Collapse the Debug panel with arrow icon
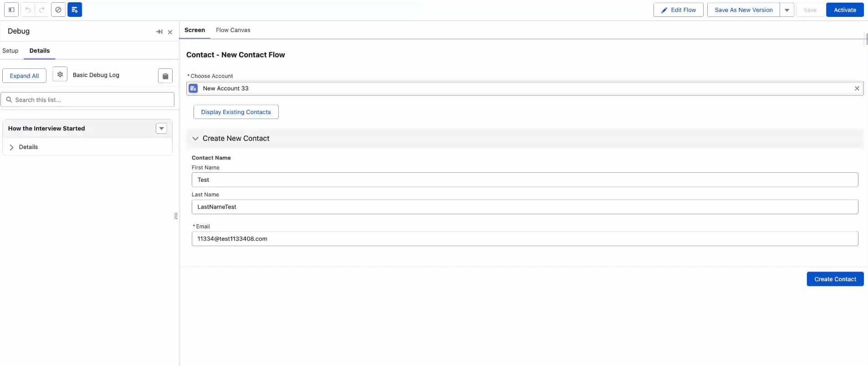The height and width of the screenshot is (366, 868). coord(159,31)
